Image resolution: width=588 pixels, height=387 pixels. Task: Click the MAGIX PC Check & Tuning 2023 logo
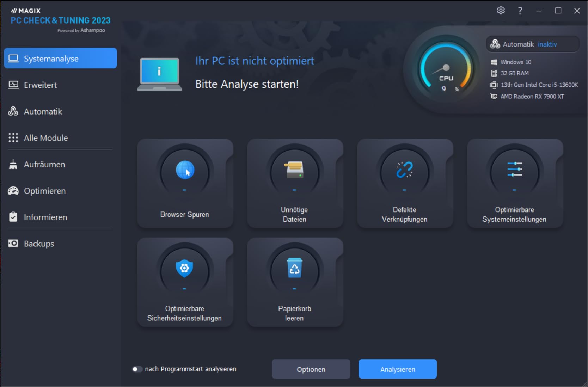(x=60, y=20)
